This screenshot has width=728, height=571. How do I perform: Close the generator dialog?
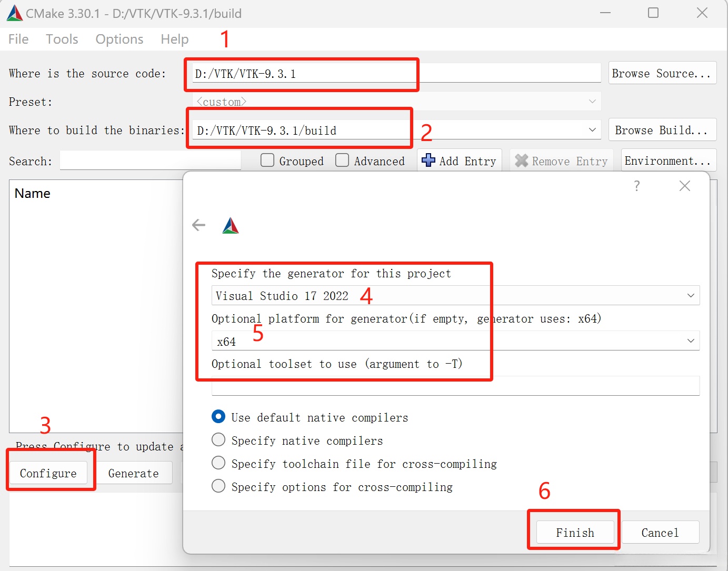click(x=684, y=186)
